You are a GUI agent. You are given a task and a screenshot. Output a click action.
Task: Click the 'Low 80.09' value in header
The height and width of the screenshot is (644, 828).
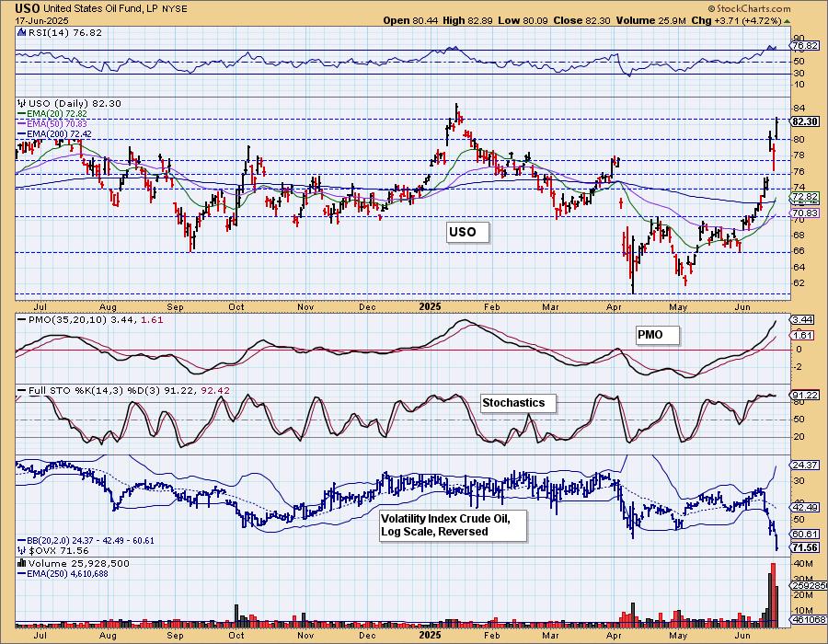click(x=523, y=20)
